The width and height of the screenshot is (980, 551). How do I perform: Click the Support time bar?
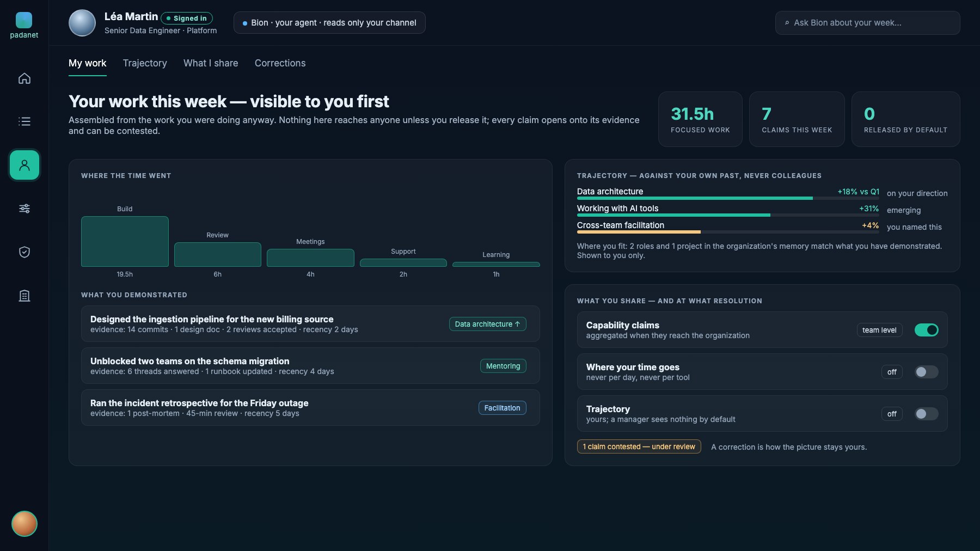point(403,262)
